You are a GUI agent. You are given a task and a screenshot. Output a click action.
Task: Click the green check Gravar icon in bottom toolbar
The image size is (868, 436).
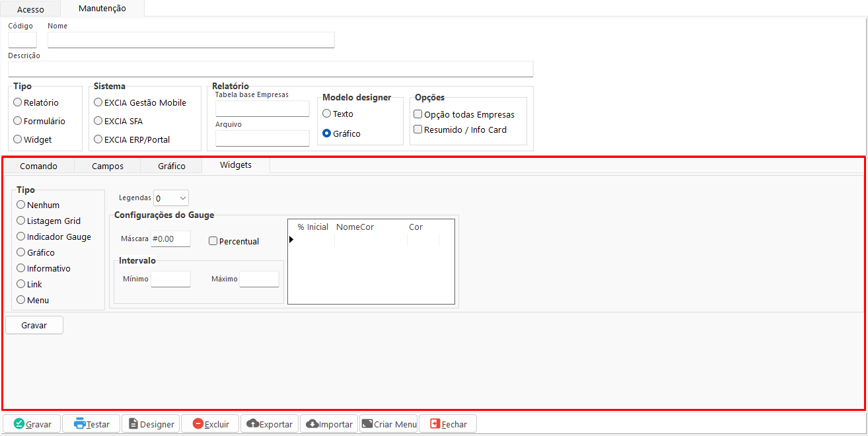[x=19, y=424]
